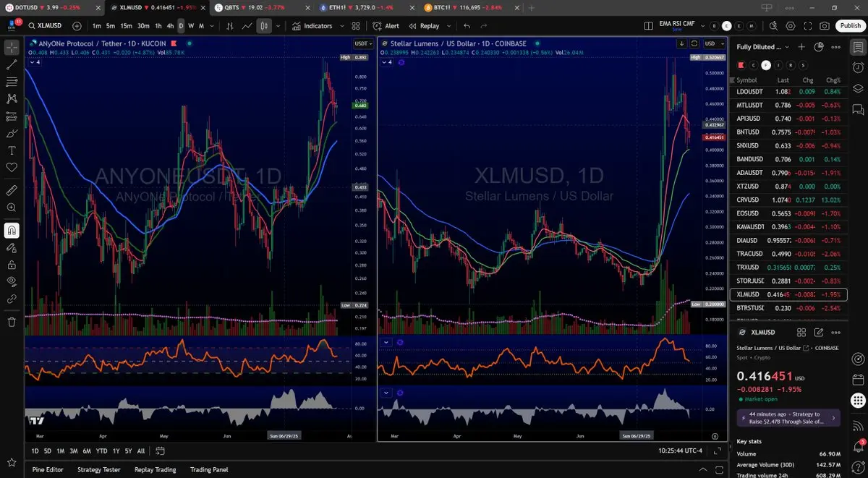Open the Strategy Tester tab
The image size is (868, 478).
tap(99, 469)
